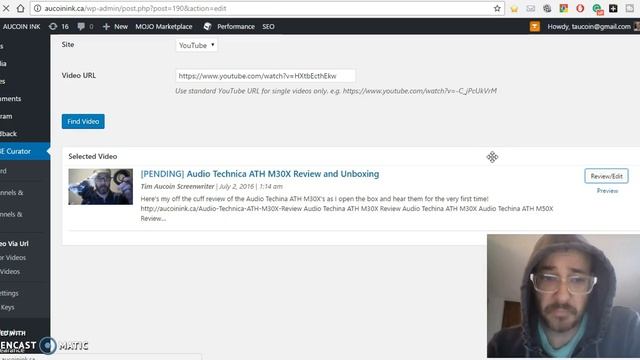Click the browser home icon
The image size is (640, 360).
click(x=20, y=8)
